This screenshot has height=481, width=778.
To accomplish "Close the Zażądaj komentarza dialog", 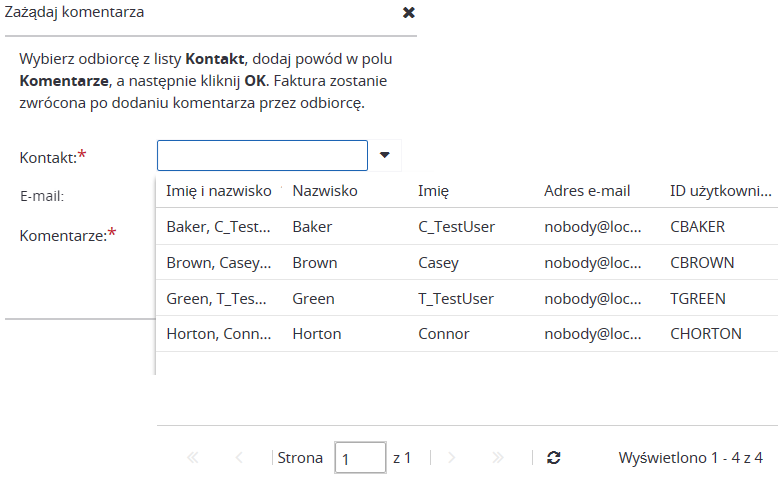I will point(408,13).
